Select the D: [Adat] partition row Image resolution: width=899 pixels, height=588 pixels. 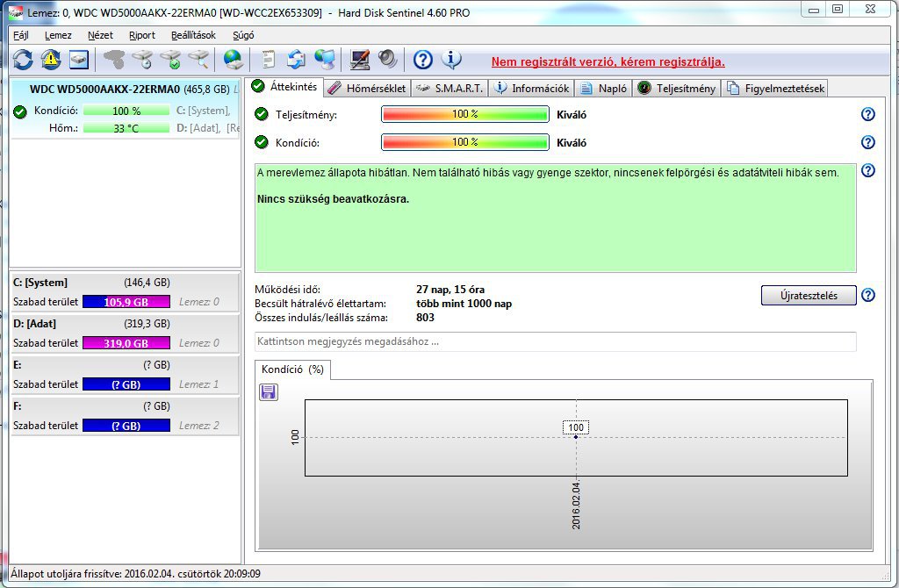[x=125, y=333]
